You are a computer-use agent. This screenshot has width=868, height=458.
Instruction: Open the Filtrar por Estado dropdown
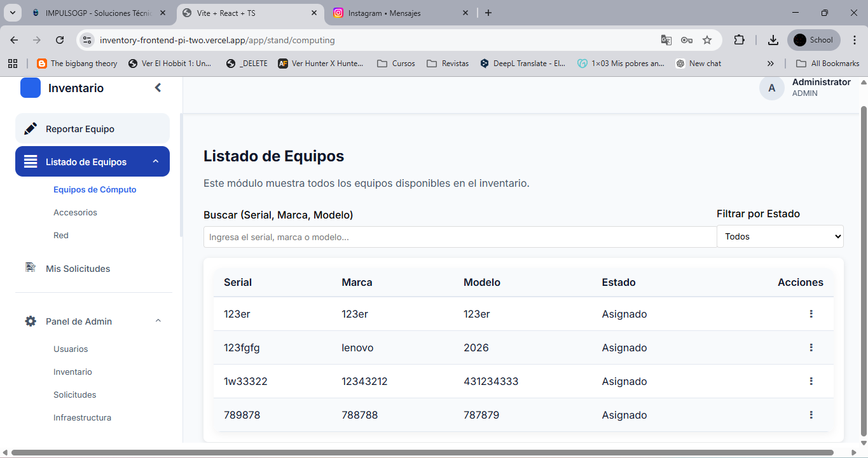(x=780, y=236)
